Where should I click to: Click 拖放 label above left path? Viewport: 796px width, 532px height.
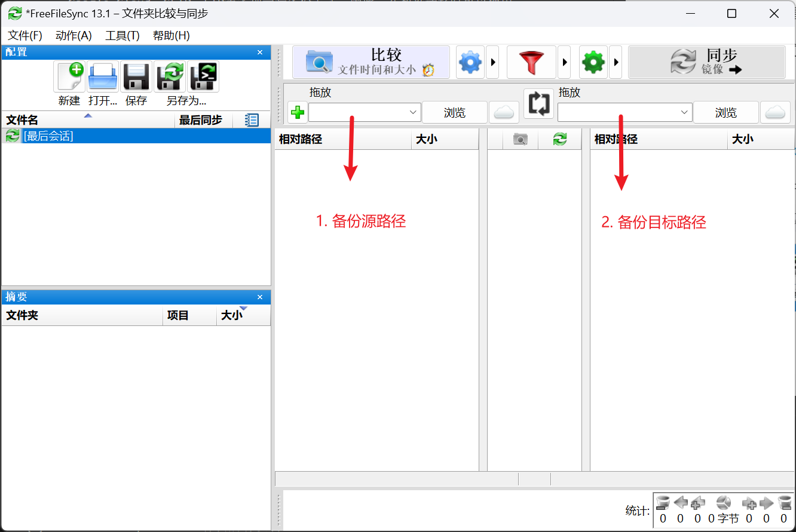tap(320, 93)
